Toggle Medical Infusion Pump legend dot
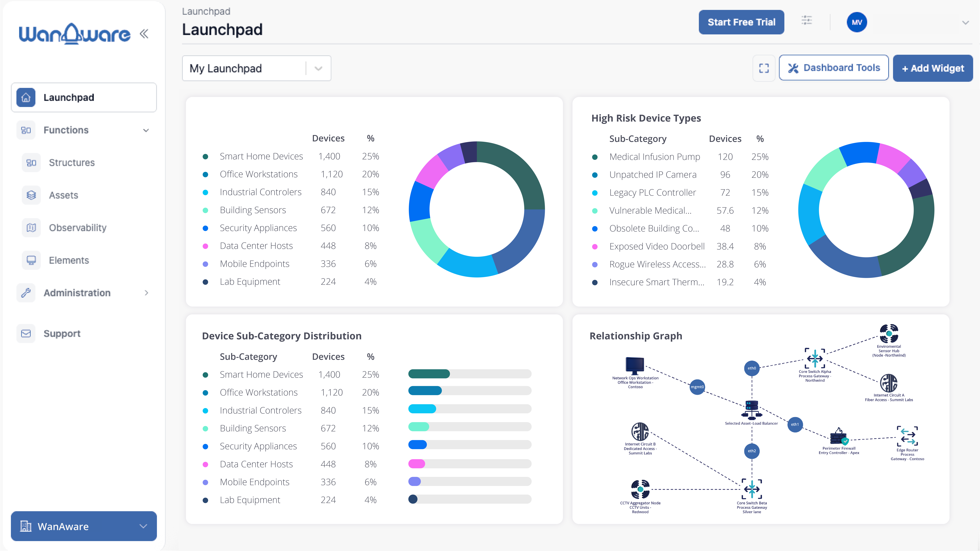Screen dimensions: 980x551 click(x=595, y=157)
